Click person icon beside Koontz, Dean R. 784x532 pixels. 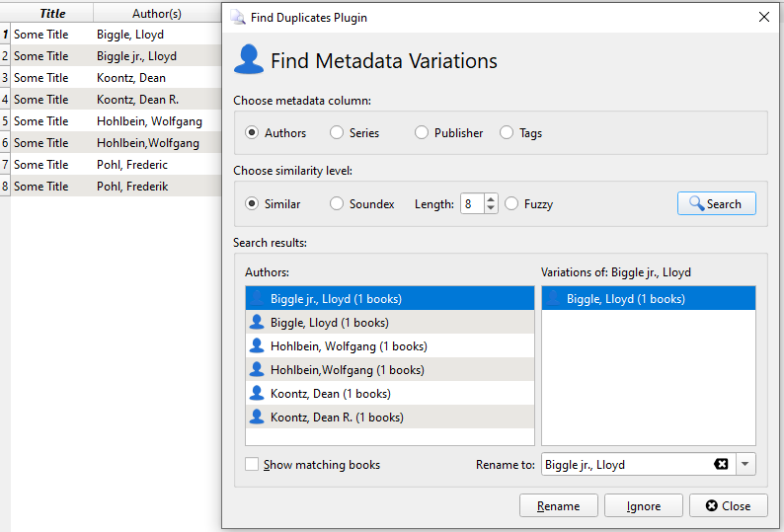click(257, 418)
